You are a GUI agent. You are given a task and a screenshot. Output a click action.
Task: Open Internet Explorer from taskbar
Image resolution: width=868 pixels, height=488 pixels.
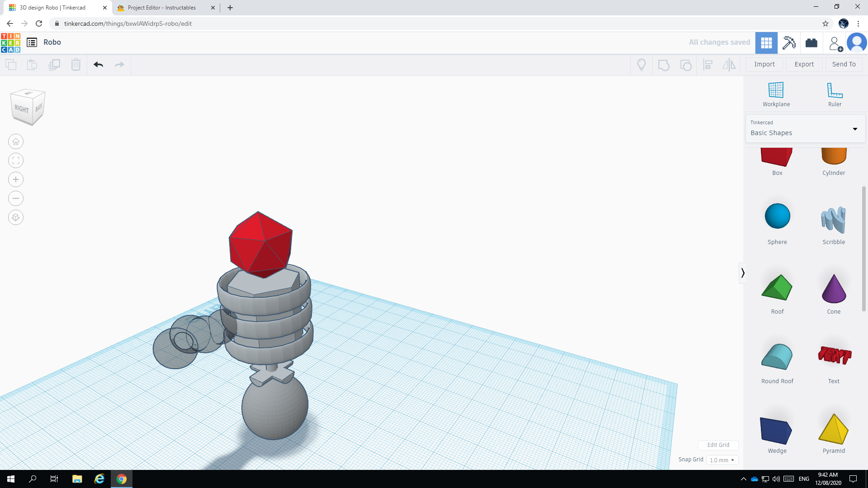99,479
